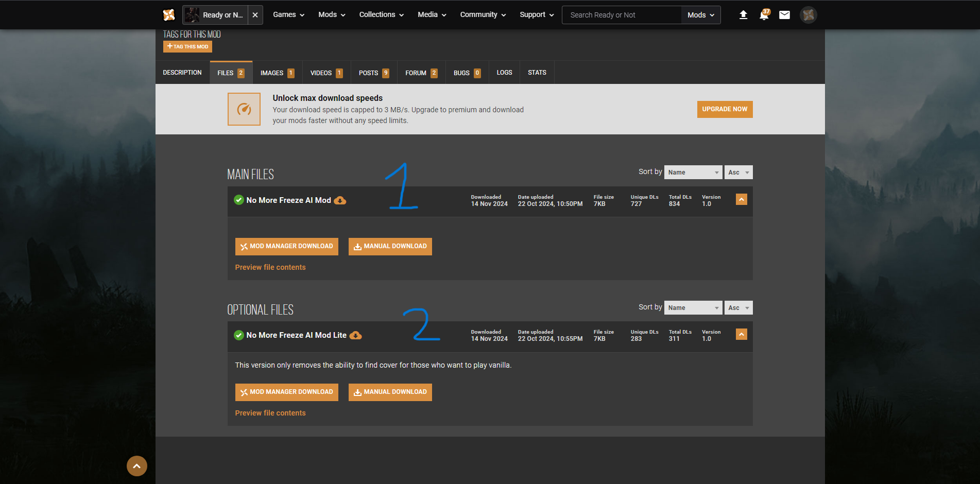Screen dimensions: 980x484
Task: Expand the Media menu
Action: click(432, 15)
